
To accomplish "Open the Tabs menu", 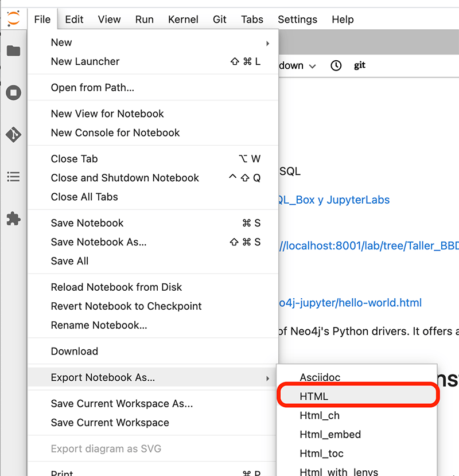I will click(252, 19).
